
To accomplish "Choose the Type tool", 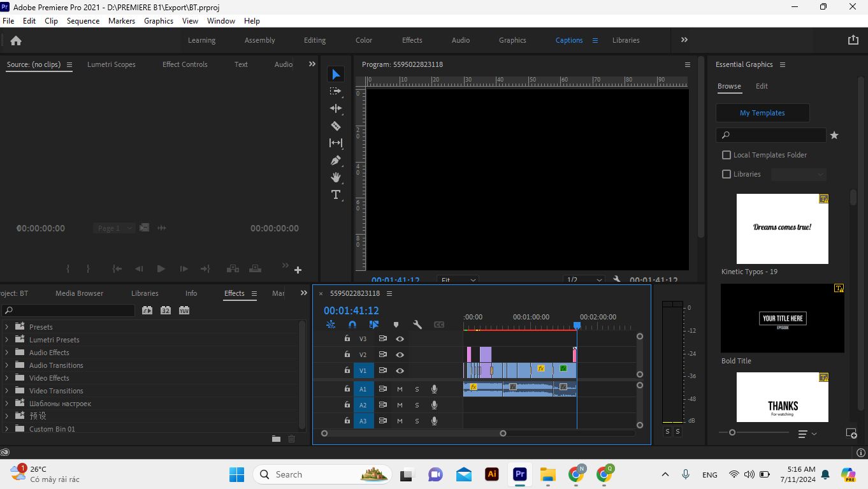I will tap(336, 194).
